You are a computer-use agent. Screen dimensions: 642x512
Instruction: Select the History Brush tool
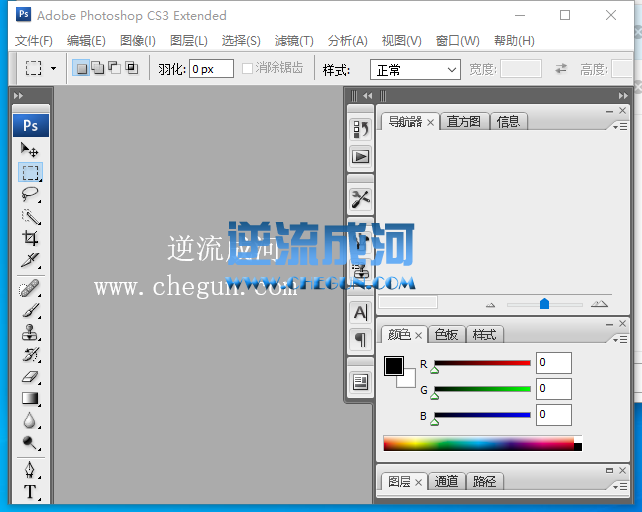[30, 354]
